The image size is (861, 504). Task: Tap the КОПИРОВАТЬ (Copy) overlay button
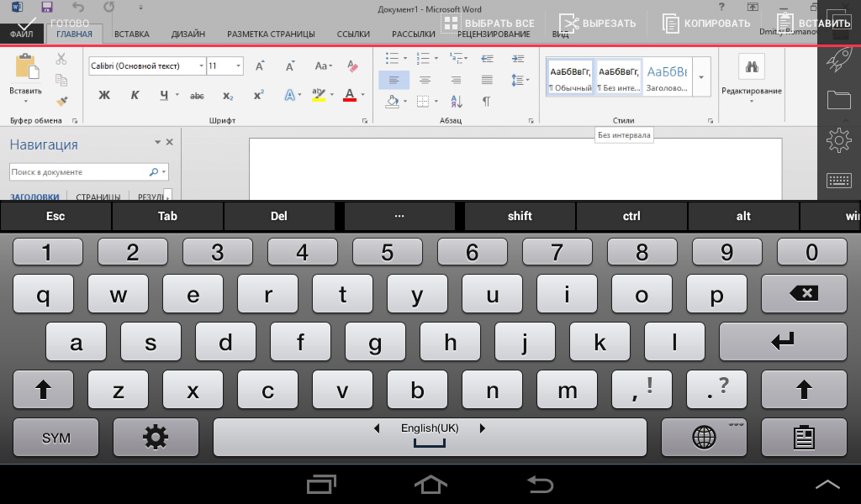point(706,23)
